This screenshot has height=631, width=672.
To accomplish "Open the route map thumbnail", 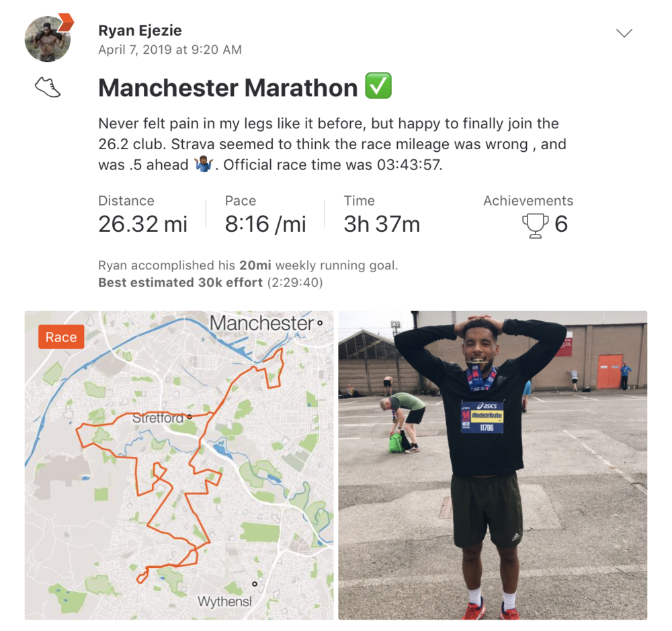I will click(179, 465).
